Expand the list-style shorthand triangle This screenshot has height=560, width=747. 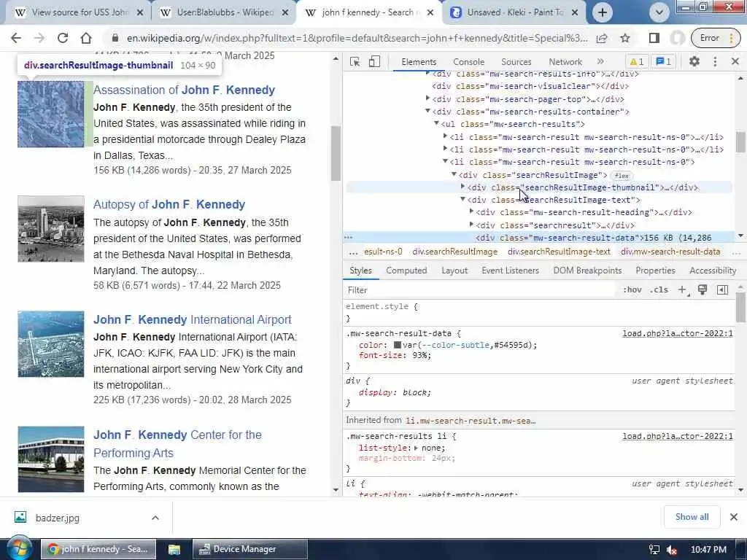coord(416,448)
